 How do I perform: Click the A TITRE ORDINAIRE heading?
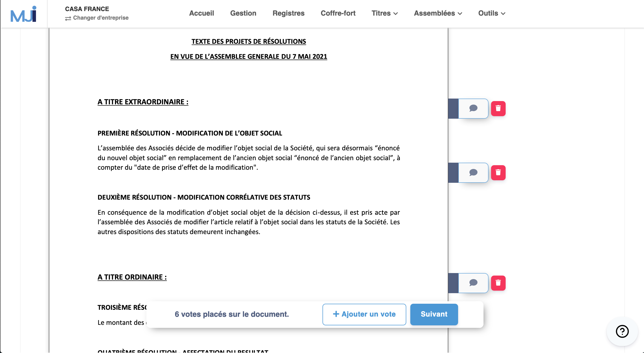tap(132, 277)
